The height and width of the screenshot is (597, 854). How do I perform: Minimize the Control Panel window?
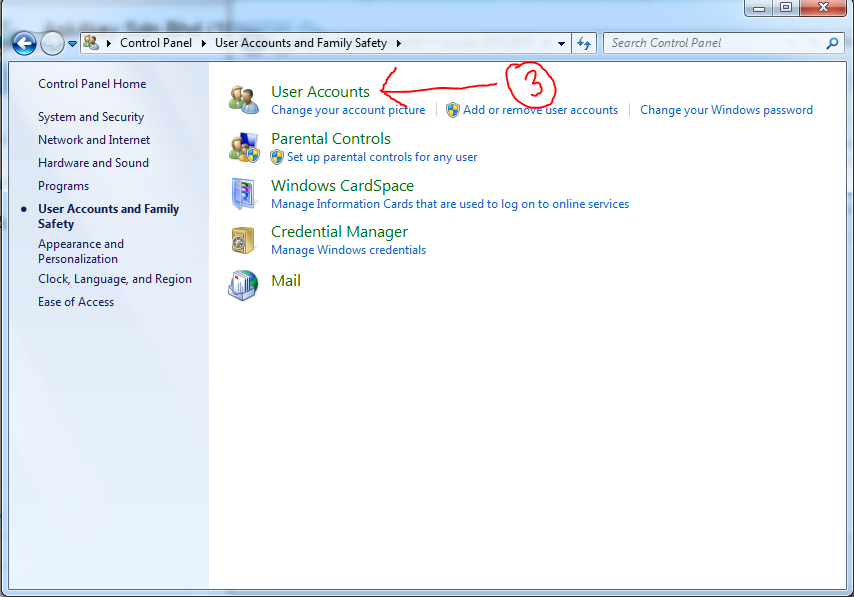point(759,8)
